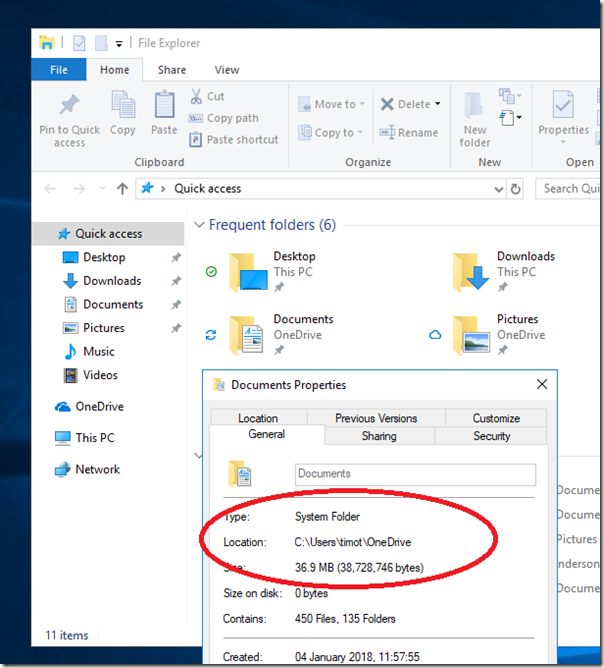Click the New folder icon
604x668 pixels.
(x=474, y=105)
